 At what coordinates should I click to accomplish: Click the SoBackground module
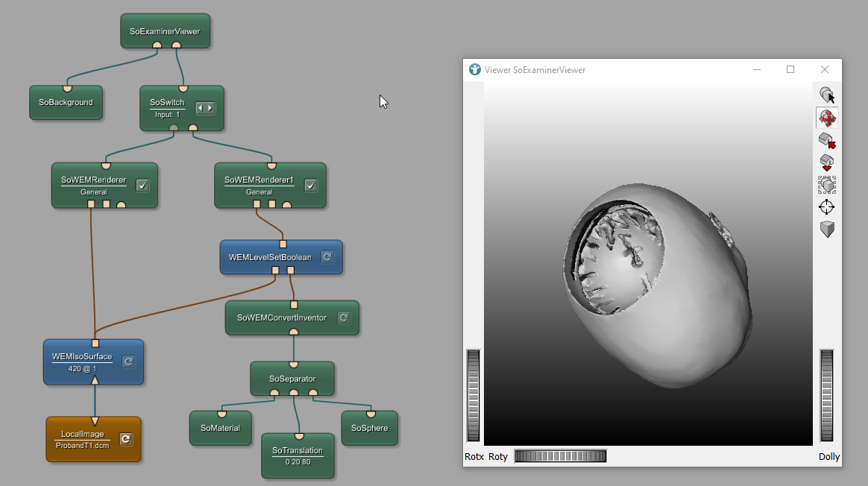tap(66, 102)
